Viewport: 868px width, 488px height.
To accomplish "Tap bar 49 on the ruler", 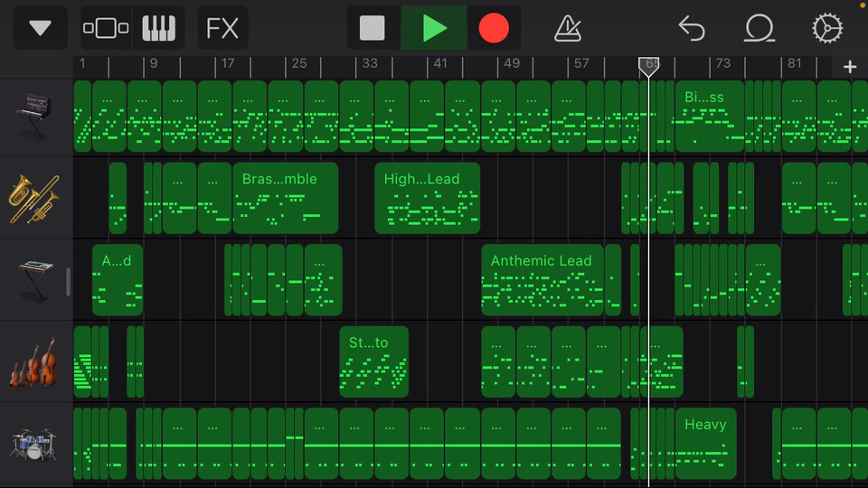I will pyautogui.click(x=512, y=63).
